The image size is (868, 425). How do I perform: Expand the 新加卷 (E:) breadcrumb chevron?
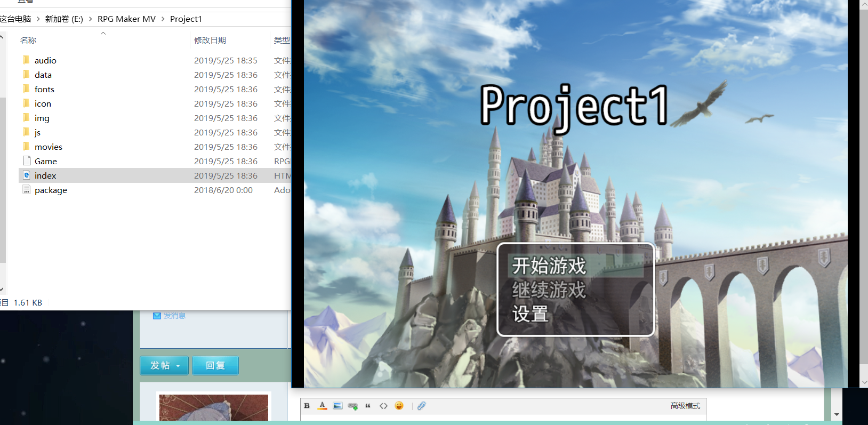90,19
